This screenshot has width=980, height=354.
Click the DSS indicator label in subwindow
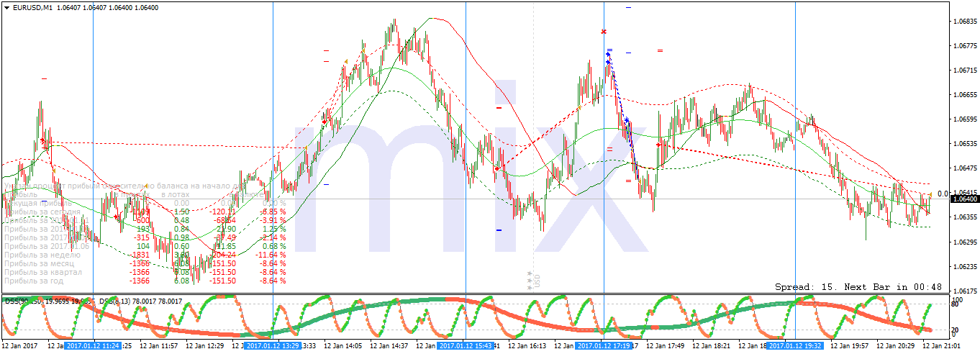tap(93, 301)
